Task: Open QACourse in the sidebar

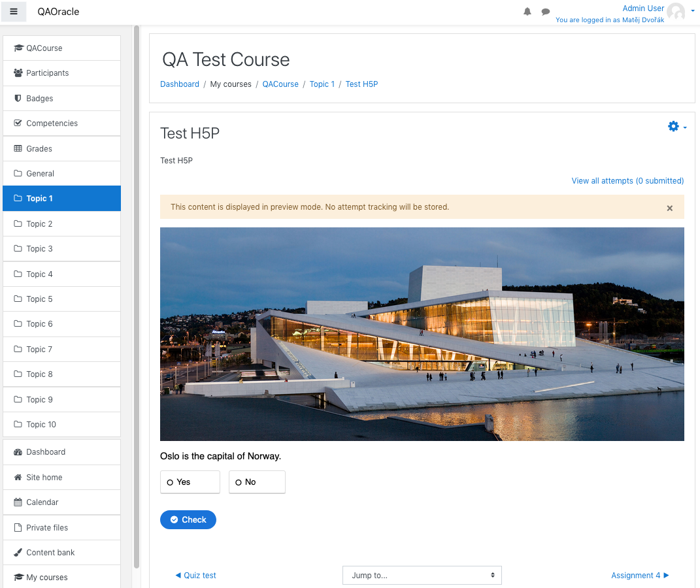Action: (x=61, y=48)
